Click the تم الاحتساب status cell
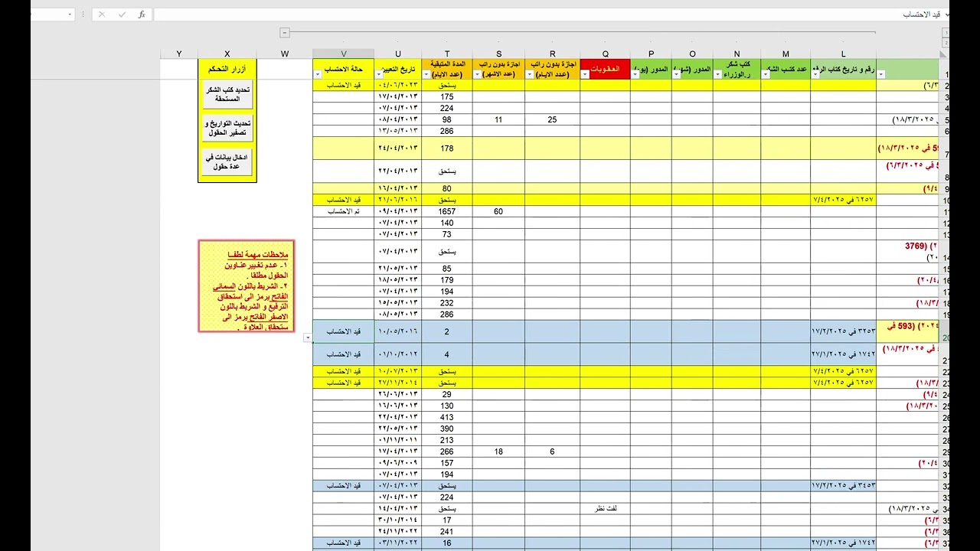The height and width of the screenshot is (551, 980). pyautogui.click(x=343, y=211)
